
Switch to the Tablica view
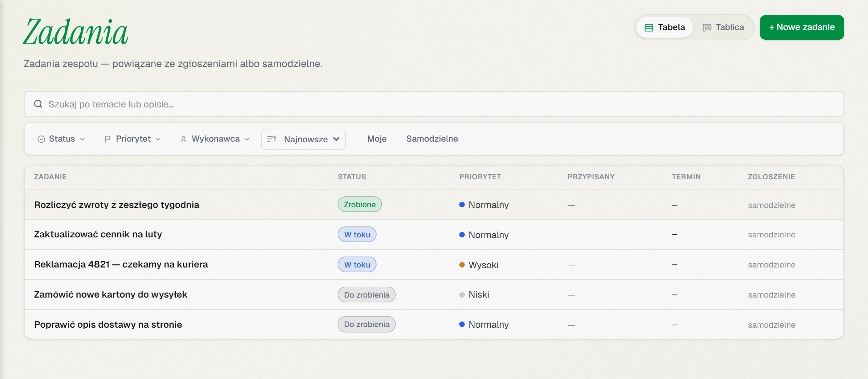coord(723,27)
